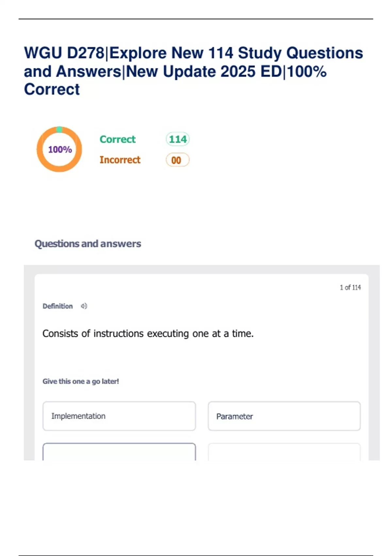Click the horizontal divider line at page top
The width and height of the screenshot is (392, 556).
(x=196, y=19)
